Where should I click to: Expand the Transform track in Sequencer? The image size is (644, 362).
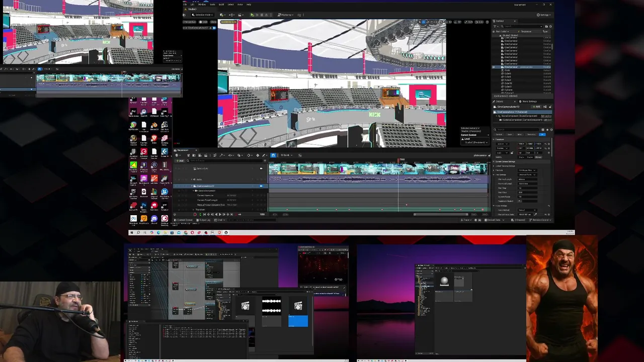coord(193,210)
